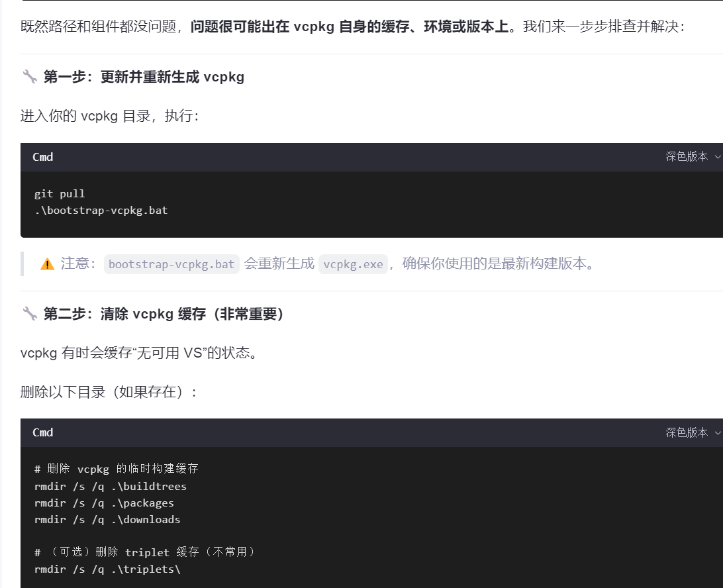Click the git pull command line
Viewport: 723px width, 588px height.
tap(60, 194)
